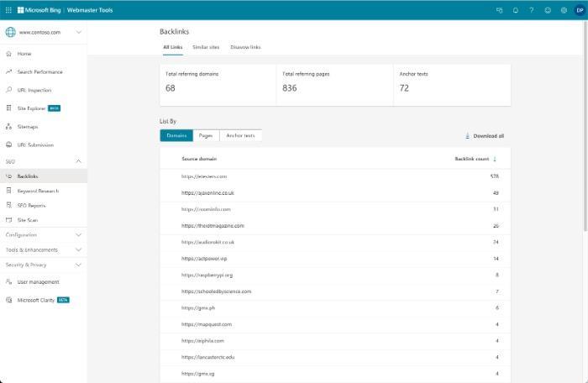Click the SEO Reports icon
This screenshot has width=588, height=383.
point(9,206)
